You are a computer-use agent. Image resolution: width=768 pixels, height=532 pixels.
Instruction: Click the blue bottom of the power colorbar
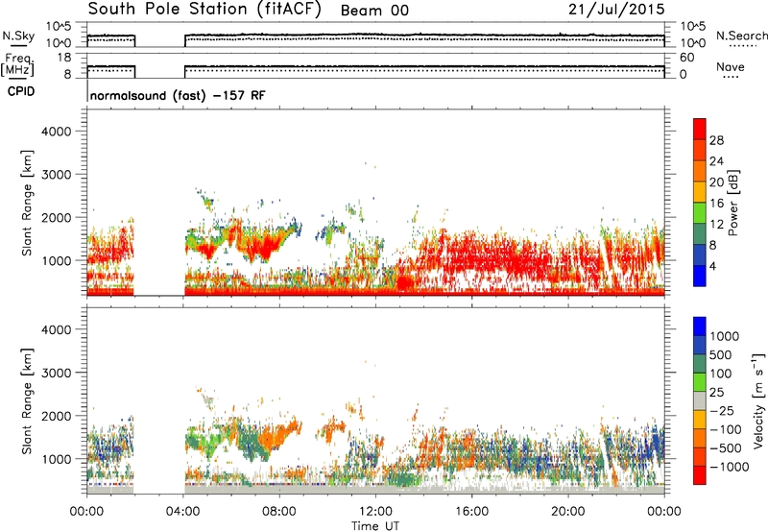pyautogui.click(x=700, y=276)
